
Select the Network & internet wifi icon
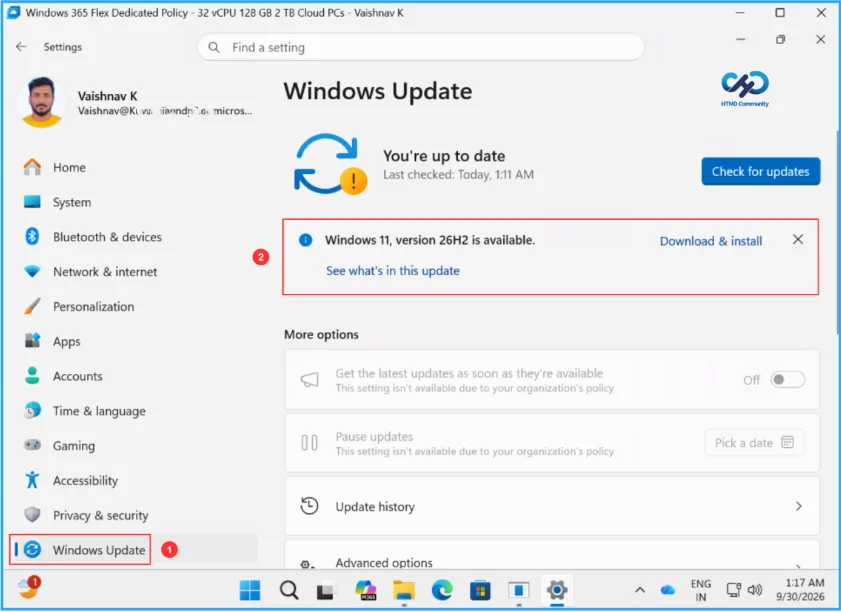32,271
